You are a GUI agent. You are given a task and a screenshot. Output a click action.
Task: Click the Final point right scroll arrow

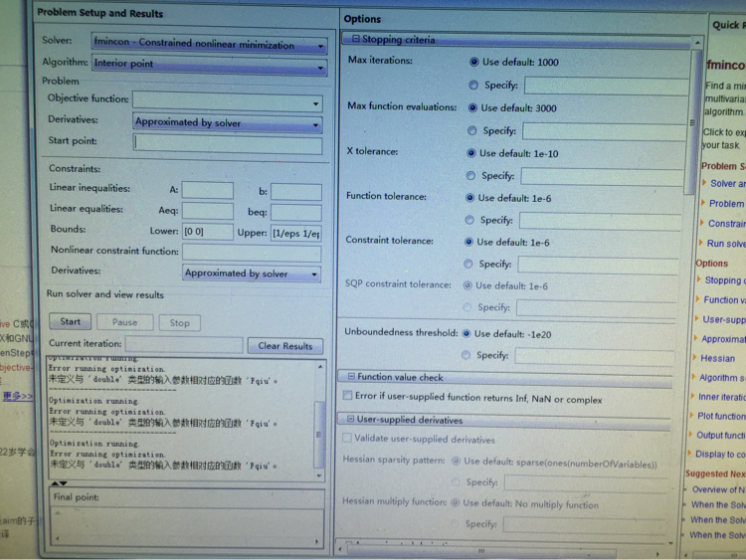pos(316,541)
